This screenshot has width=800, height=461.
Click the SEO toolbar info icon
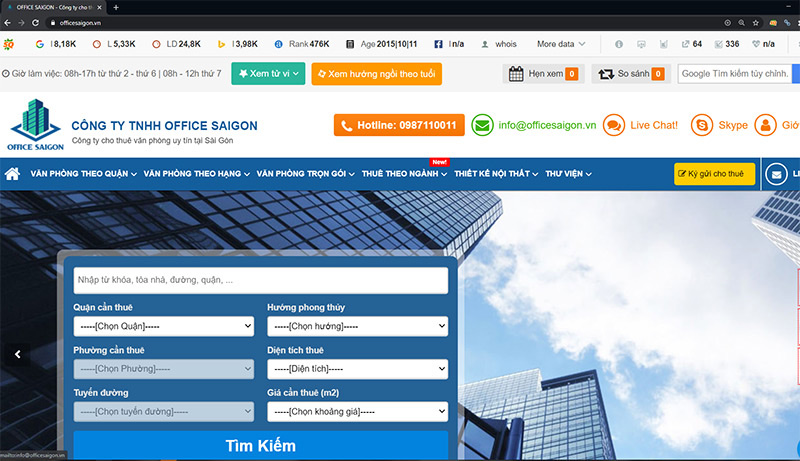[619, 44]
